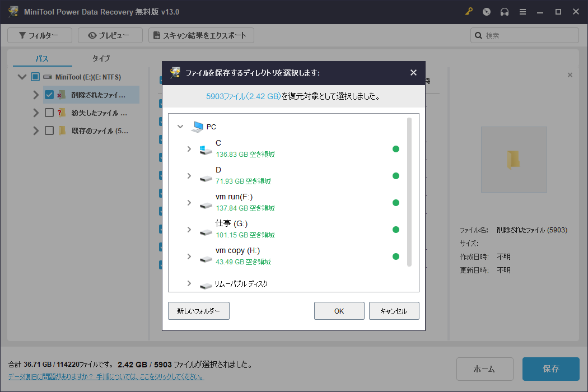The height and width of the screenshot is (392, 588).
Task: Click the green status dot for C drive
Action: [x=395, y=149]
